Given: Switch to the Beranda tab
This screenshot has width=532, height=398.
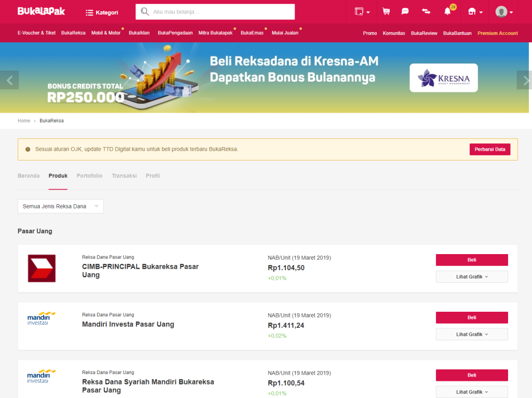Looking at the screenshot, I should click(29, 176).
